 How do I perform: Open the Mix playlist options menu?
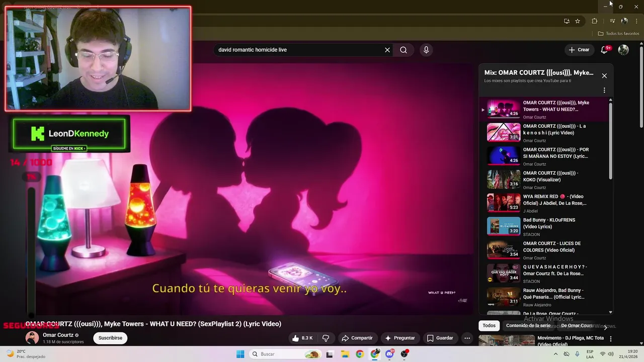pos(604,90)
